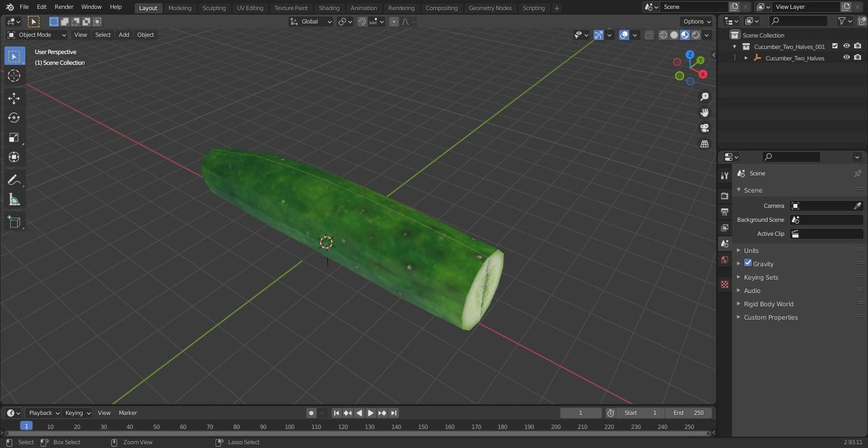
Task: Activate the Move tool
Action: point(14,98)
